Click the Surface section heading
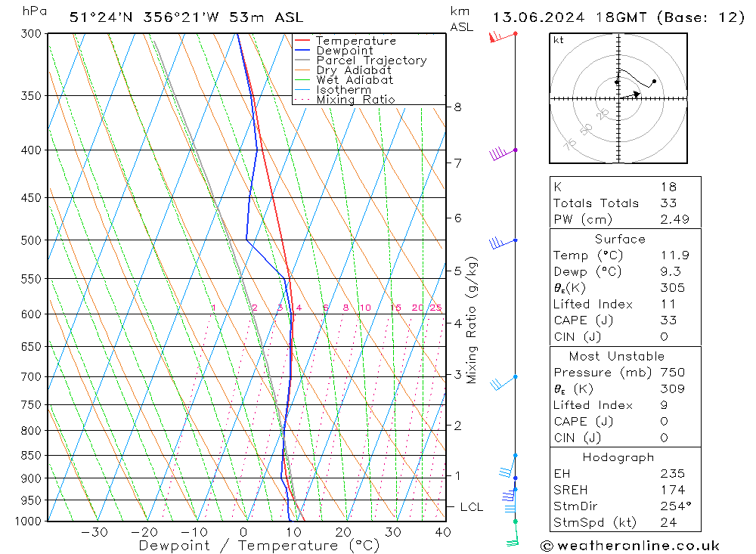Viewport: 756px width, 554px height. click(620, 239)
